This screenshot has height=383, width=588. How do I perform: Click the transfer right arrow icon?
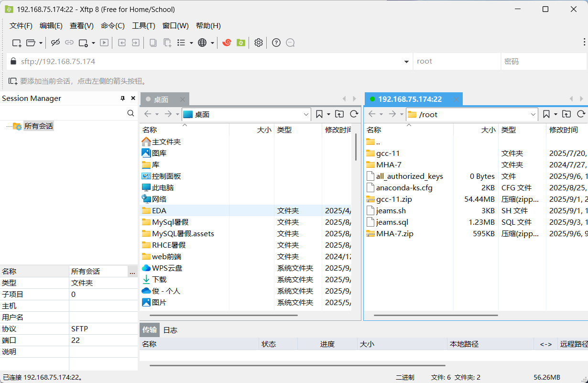point(136,43)
